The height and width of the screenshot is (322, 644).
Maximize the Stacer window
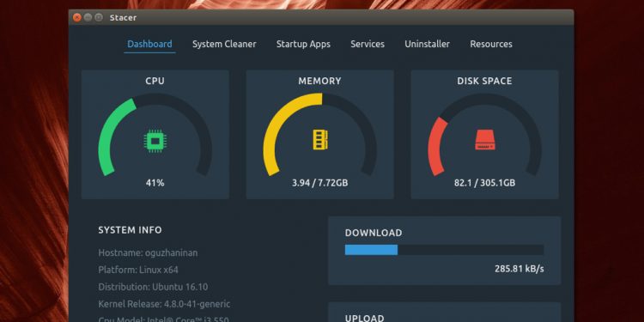[x=99, y=17]
